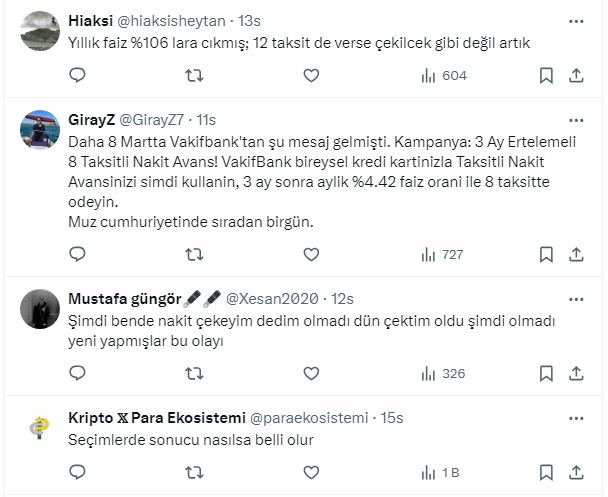Screen dimensions: 608x497
Task: Retweet the GirayZ Vakifbank tweet
Action: pos(194,254)
